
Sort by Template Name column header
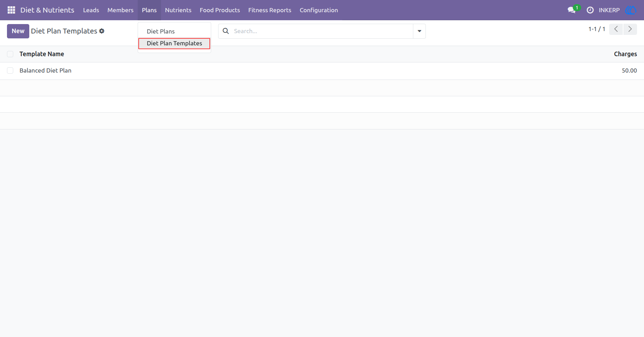(x=42, y=54)
